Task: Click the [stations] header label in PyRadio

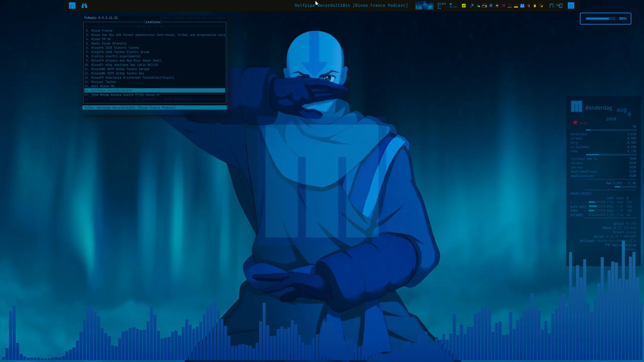Action: (153, 22)
